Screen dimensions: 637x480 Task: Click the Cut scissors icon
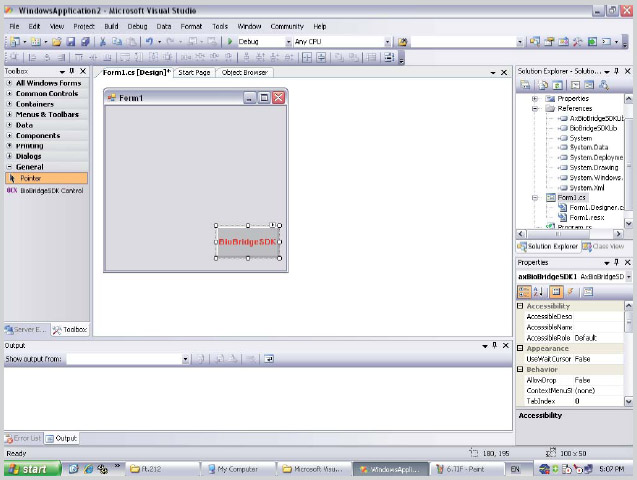coord(103,41)
